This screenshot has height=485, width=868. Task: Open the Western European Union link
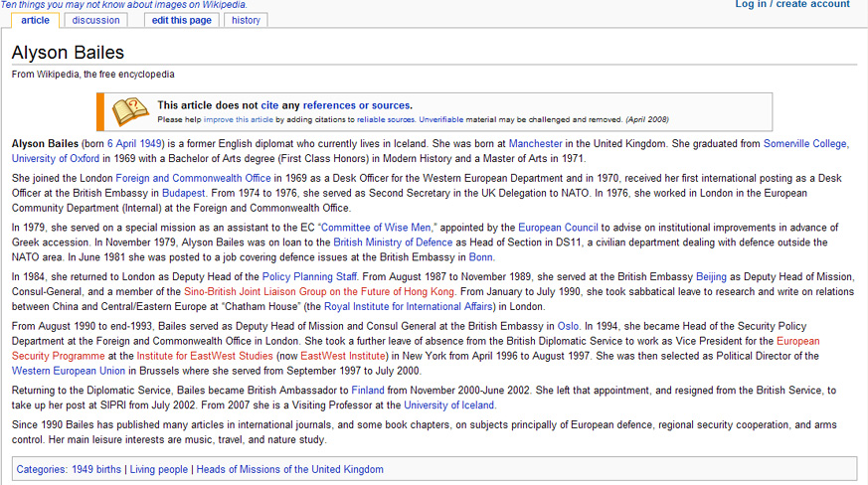[x=70, y=370]
